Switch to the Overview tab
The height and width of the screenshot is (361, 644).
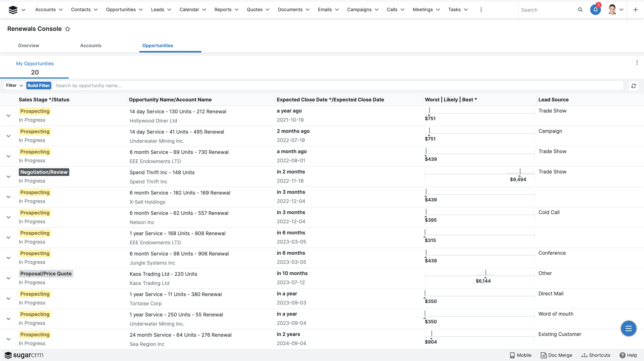[28, 46]
